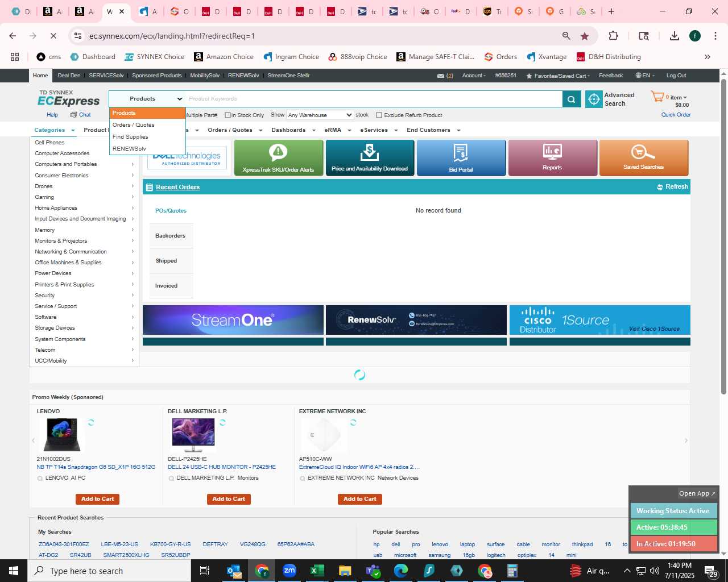Select radio button beside DELL MARKETING Monitors

click(171, 479)
